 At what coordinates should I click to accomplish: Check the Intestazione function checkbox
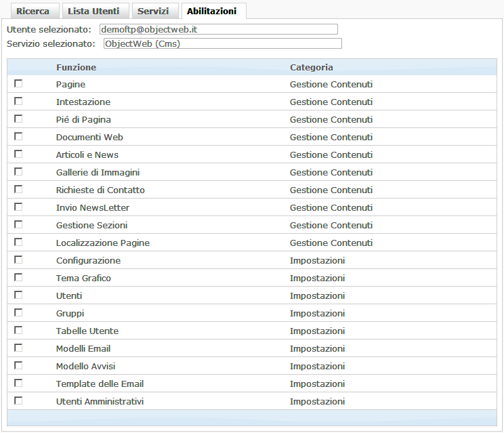point(18,101)
